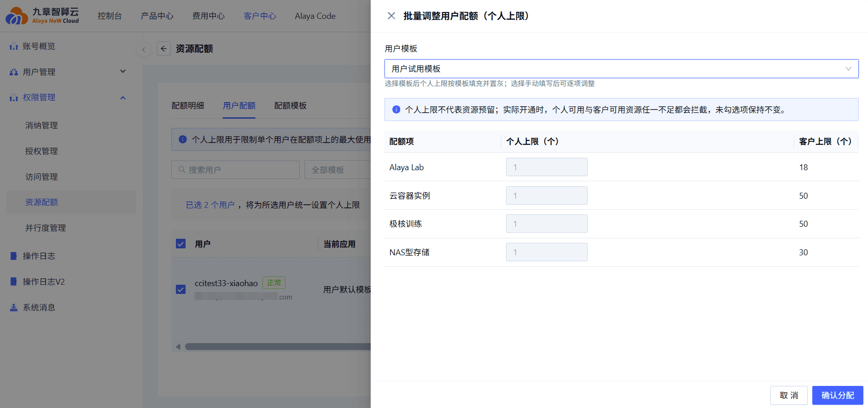Switch to the 用户配额 tab

[239, 106]
